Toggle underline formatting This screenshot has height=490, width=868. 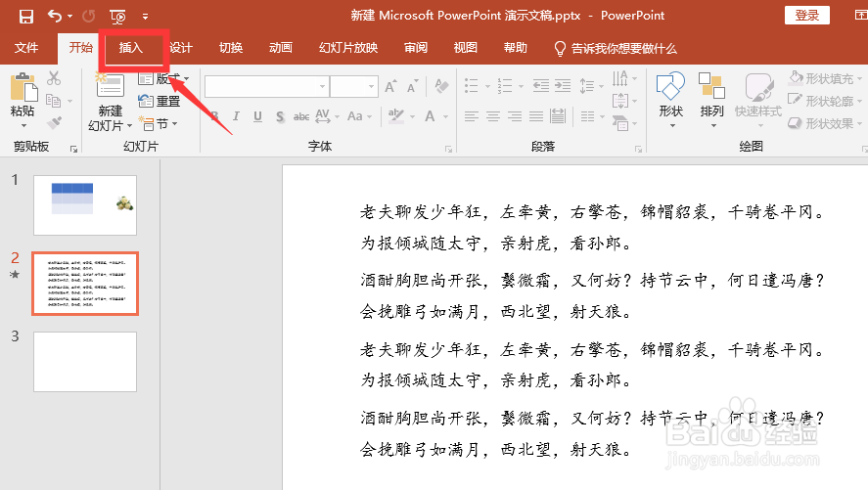point(257,116)
